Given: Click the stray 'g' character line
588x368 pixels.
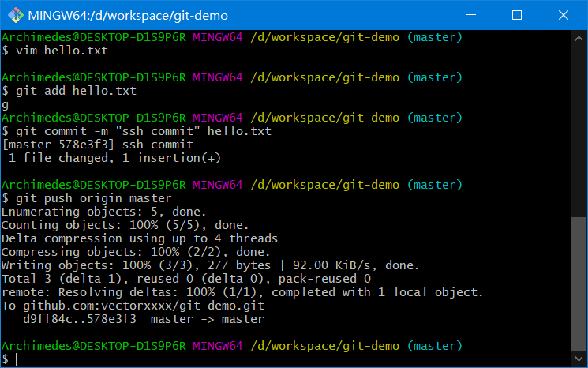Looking at the screenshot, I should click(x=5, y=105).
